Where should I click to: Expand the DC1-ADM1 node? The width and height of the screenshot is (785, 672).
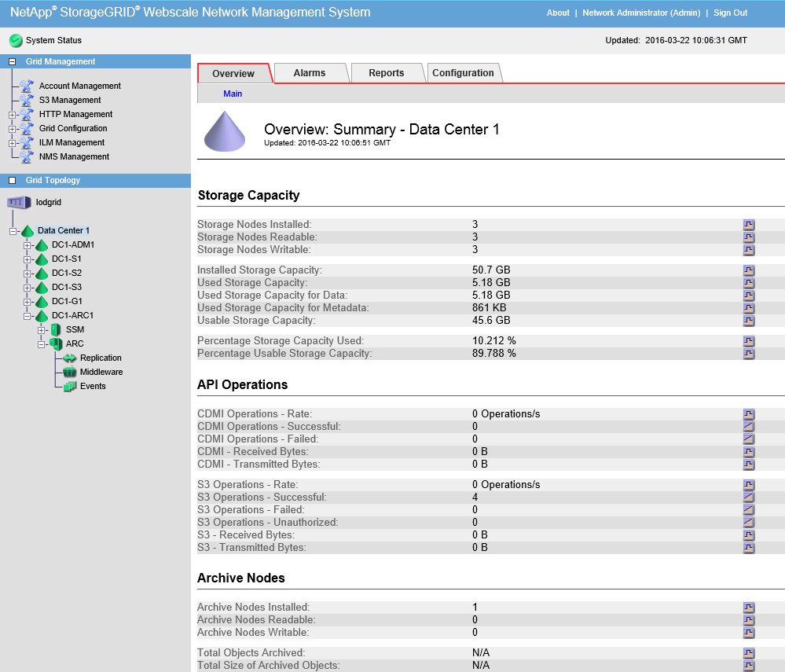(x=27, y=245)
